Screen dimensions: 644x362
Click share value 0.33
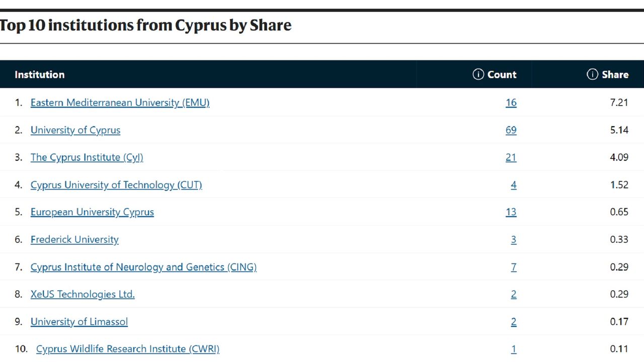click(619, 239)
